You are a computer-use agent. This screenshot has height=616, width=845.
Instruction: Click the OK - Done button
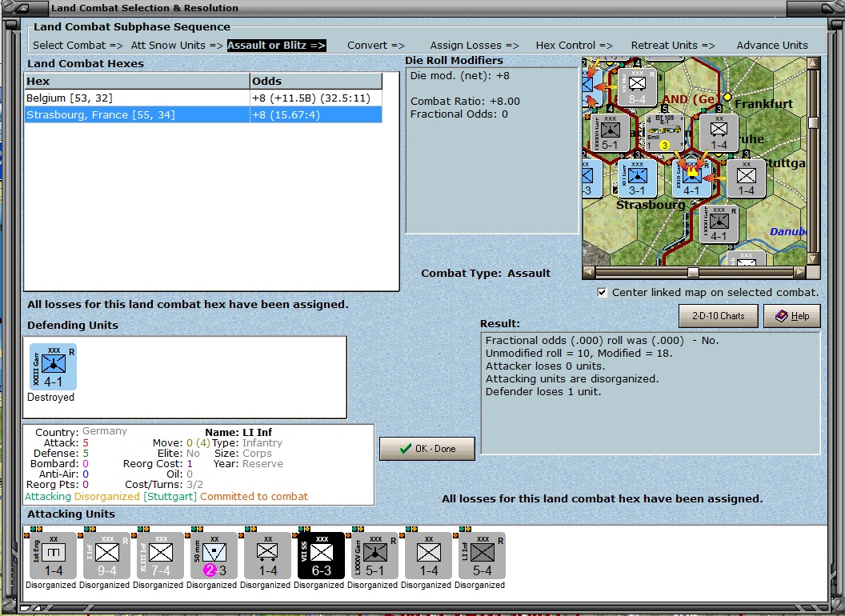(x=427, y=448)
